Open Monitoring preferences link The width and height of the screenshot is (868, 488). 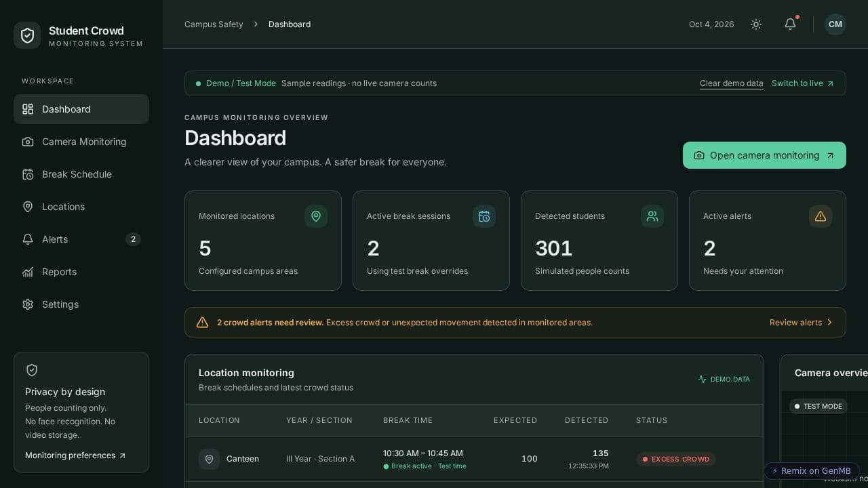point(75,455)
